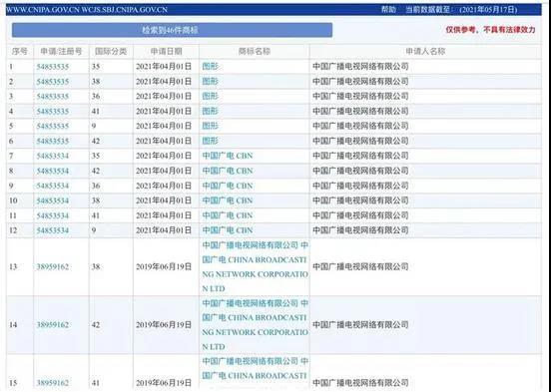
Task: Click the 商标名称 column header
Action: pos(255,52)
